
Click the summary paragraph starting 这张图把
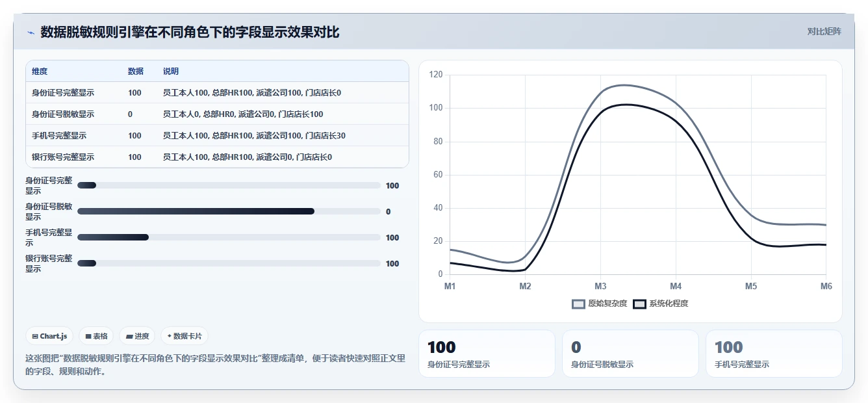click(x=215, y=365)
